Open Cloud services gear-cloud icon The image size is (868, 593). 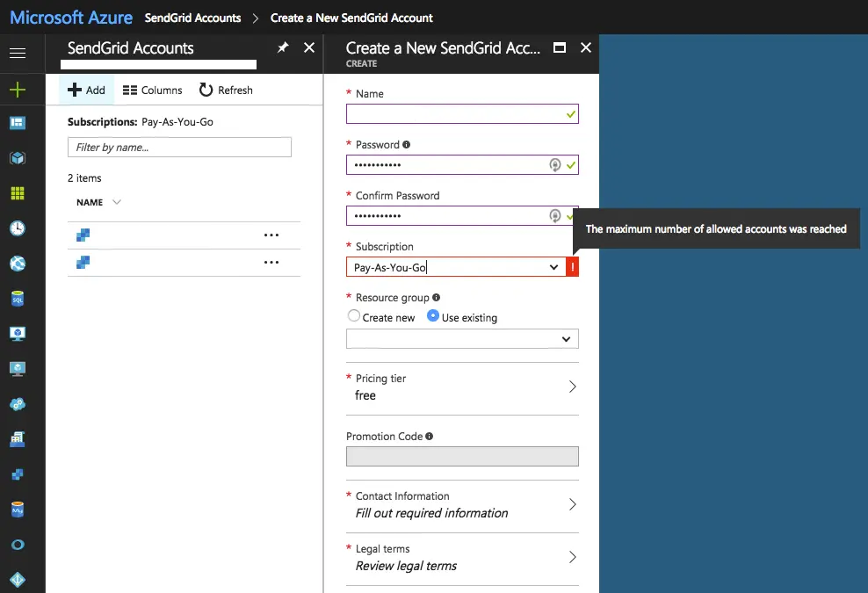pyautogui.click(x=18, y=404)
